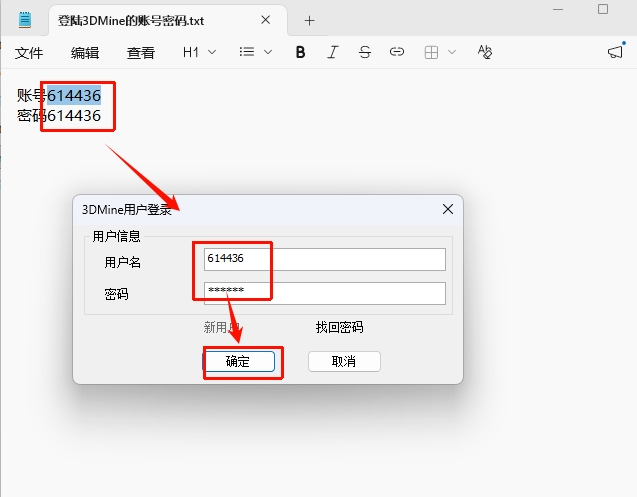Insert a table from toolbar
This screenshot has width=637, height=497.
(x=431, y=52)
